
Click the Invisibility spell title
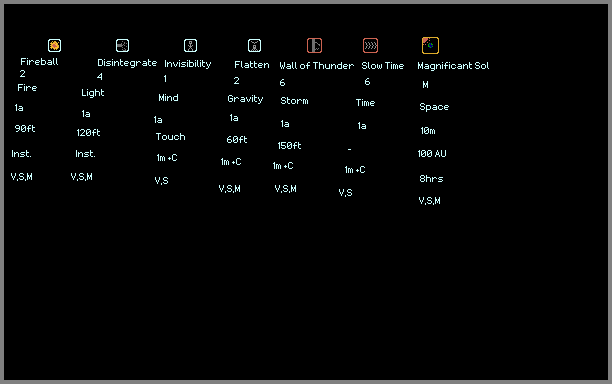(x=188, y=64)
